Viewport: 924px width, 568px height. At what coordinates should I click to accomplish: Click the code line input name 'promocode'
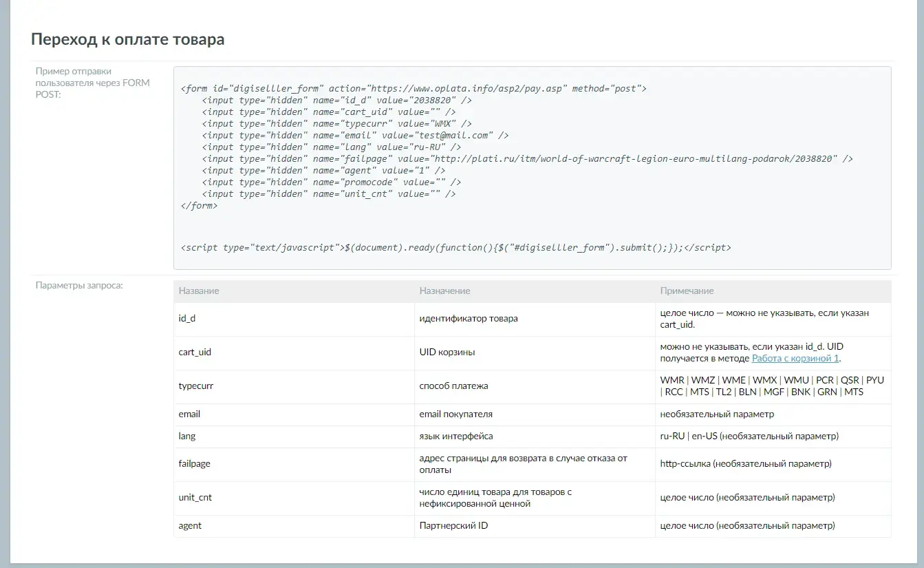click(332, 182)
